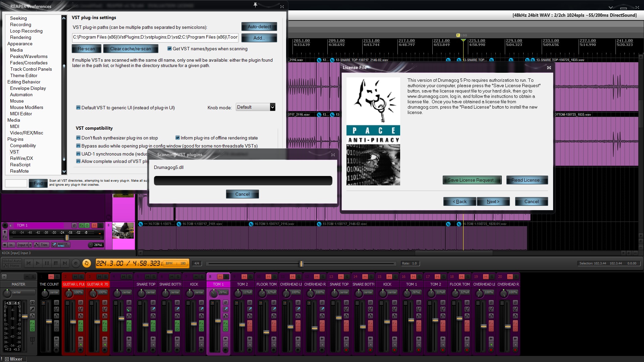Click the transport Play button
The width and height of the screenshot is (644, 362).
(38, 263)
